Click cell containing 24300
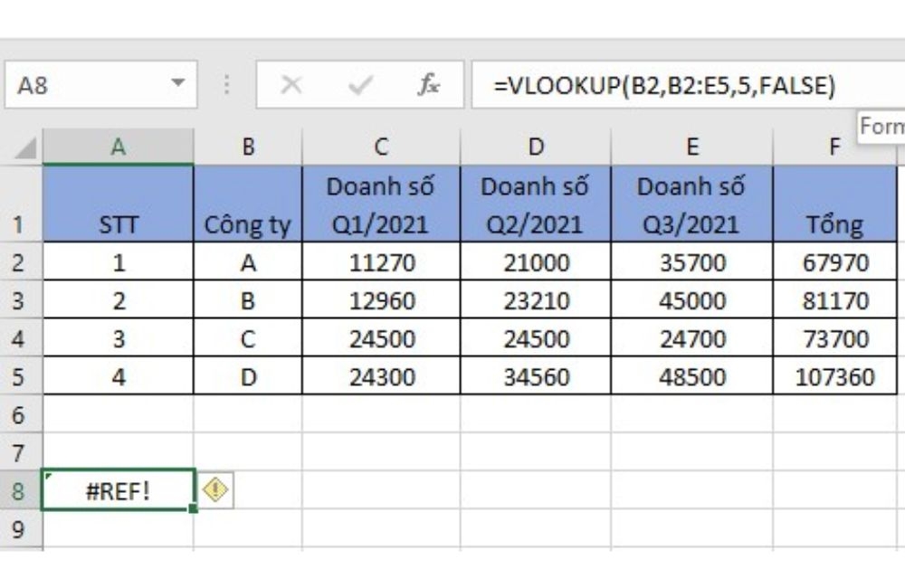The image size is (905, 588). pyautogui.click(x=381, y=376)
